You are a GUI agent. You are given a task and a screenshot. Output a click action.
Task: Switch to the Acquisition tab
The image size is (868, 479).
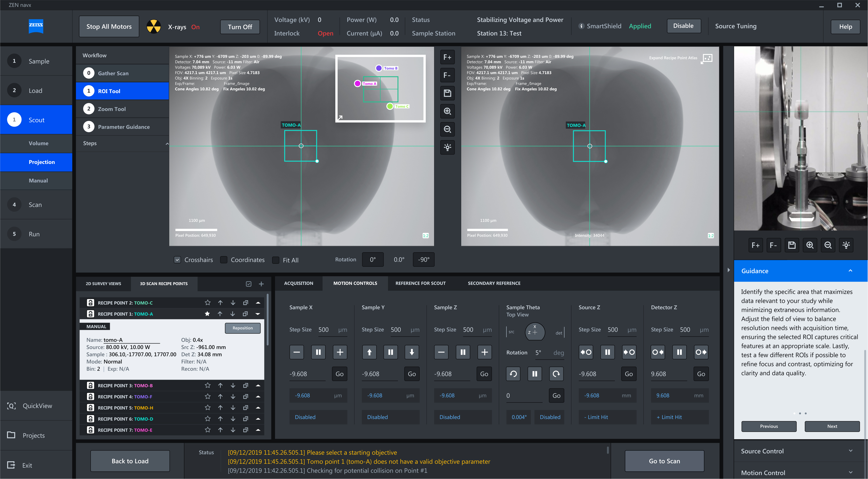[299, 283]
